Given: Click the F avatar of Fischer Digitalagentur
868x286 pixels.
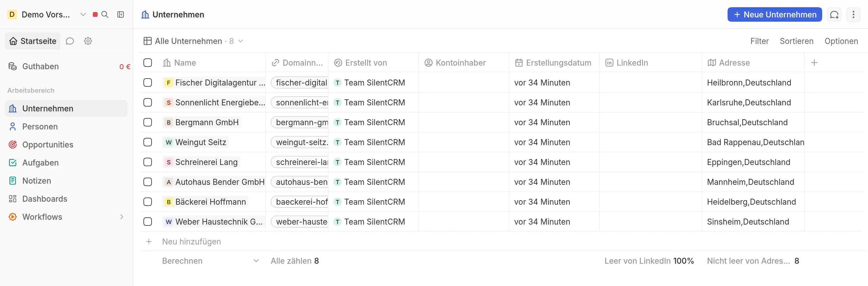Looking at the screenshot, I should click(168, 83).
